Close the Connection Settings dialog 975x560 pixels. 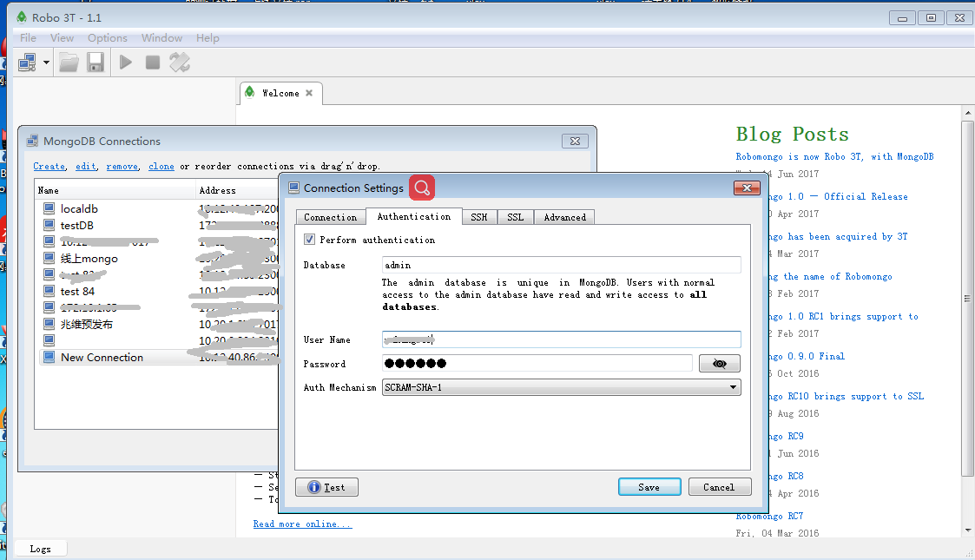(x=747, y=188)
